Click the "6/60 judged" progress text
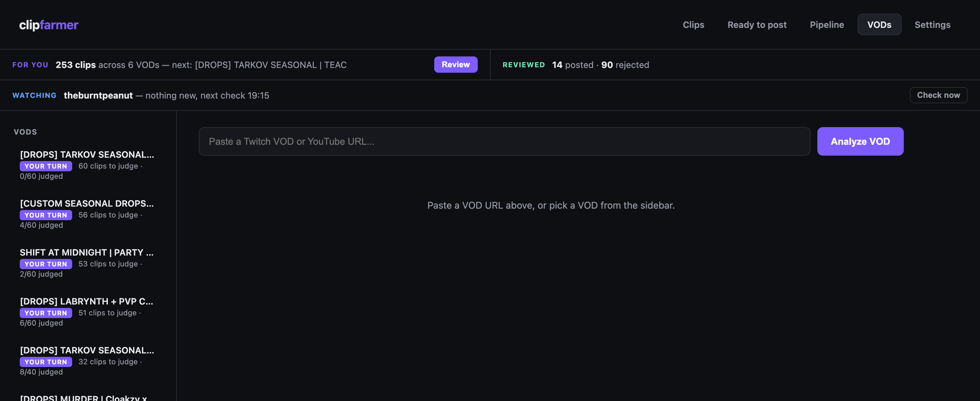 click(x=41, y=323)
